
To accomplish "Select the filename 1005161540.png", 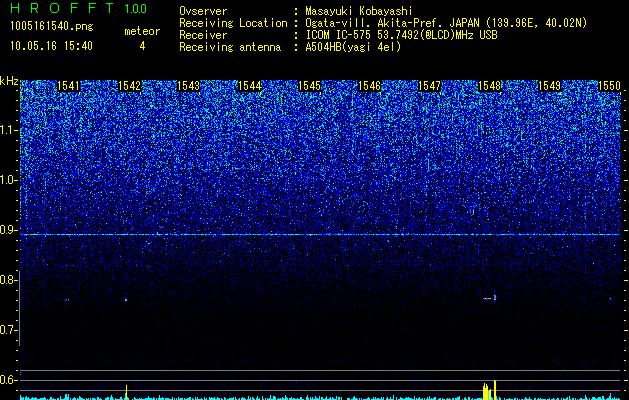I will pos(52,27).
